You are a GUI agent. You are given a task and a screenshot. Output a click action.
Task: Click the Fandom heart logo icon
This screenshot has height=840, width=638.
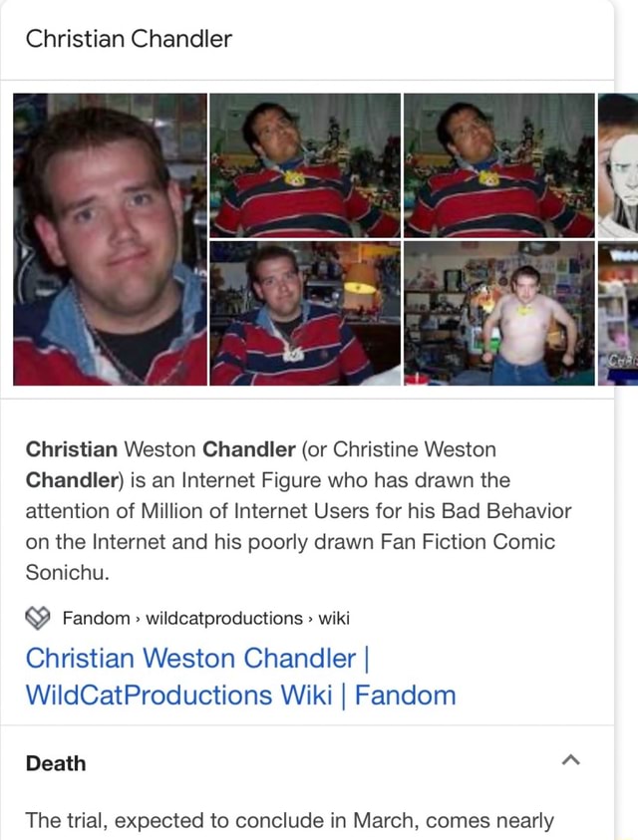[x=38, y=618]
